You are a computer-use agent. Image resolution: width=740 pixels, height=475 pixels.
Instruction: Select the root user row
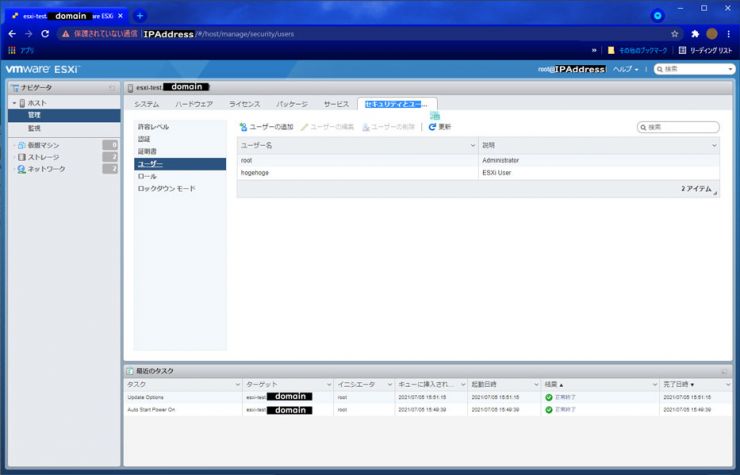(x=478, y=161)
